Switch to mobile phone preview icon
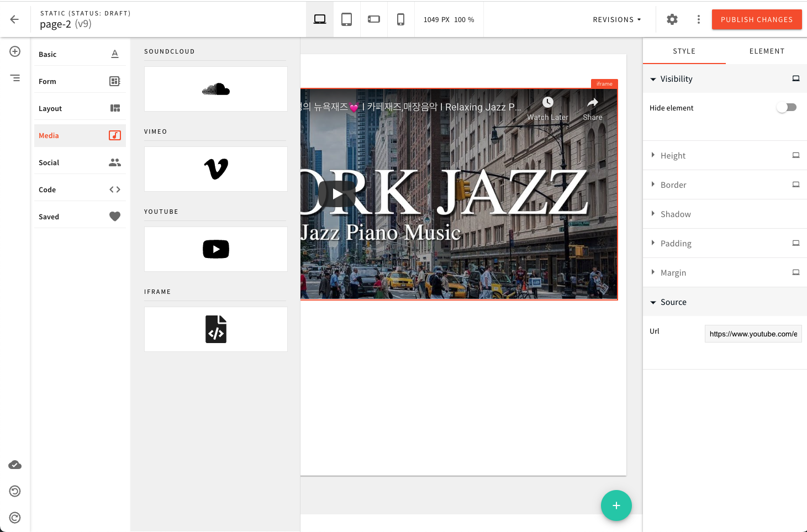807x532 pixels. pos(401,19)
